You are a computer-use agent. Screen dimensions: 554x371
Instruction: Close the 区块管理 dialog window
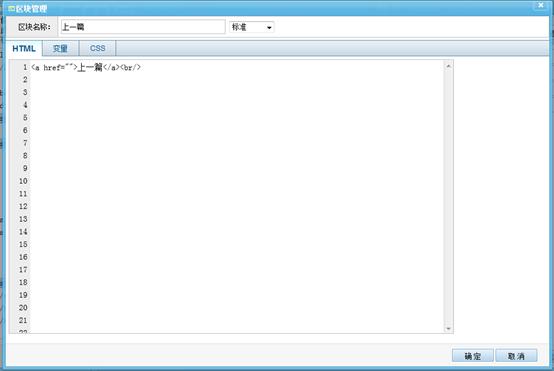point(540,5)
